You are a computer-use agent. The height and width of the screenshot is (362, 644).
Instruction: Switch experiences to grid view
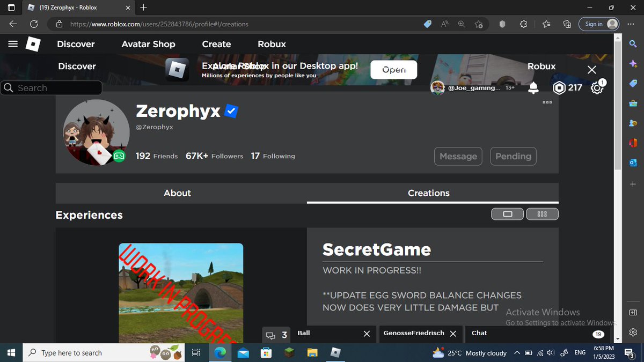[x=542, y=214]
